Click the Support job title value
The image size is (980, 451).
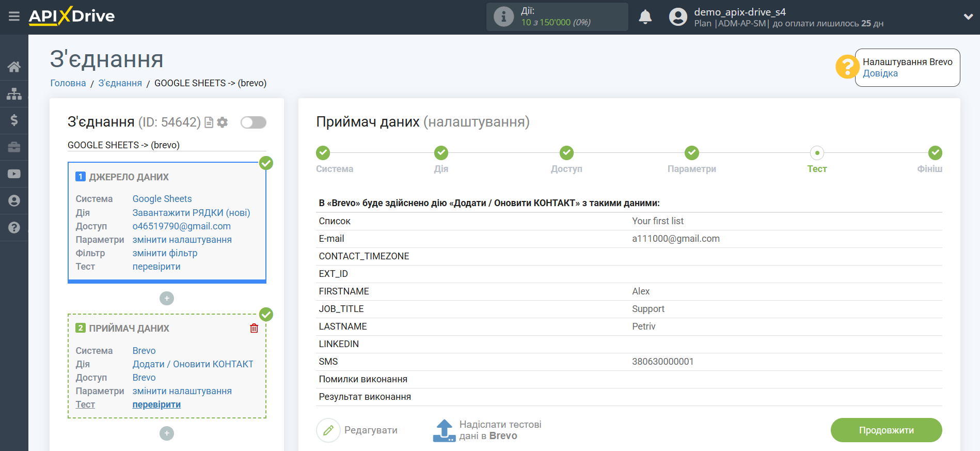[x=648, y=309]
